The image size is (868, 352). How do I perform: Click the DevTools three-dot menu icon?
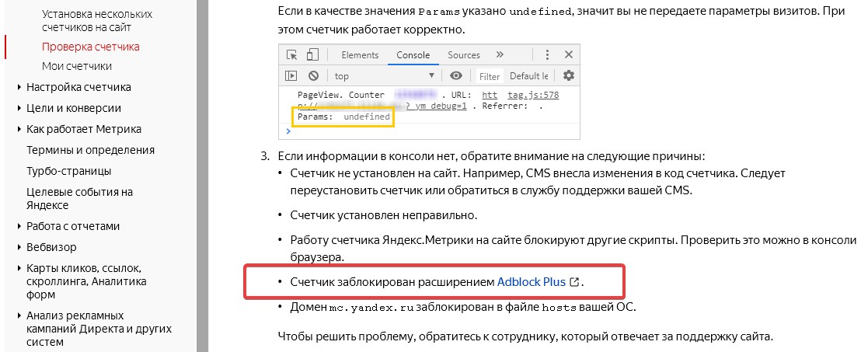click(549, 55)
